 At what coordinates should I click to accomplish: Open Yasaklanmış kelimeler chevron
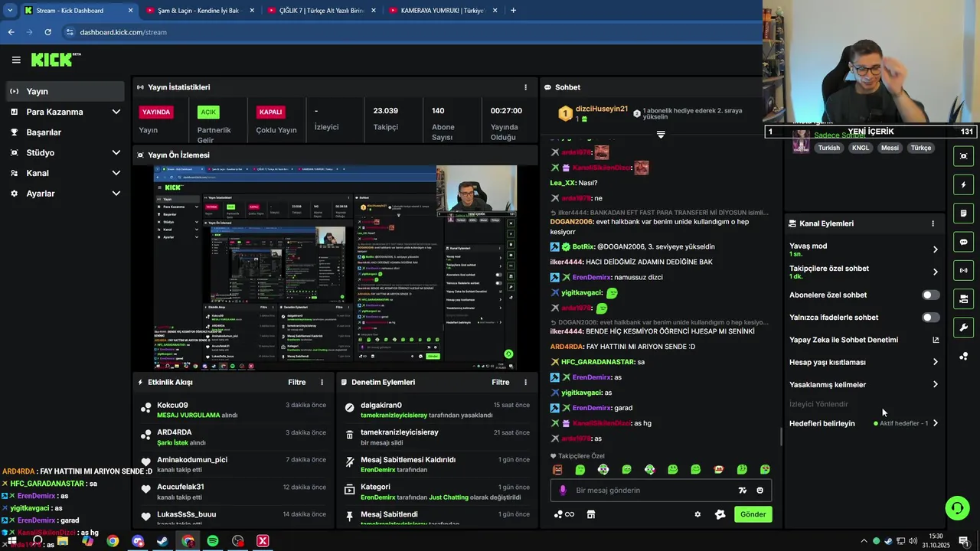(x=935, y=384)
